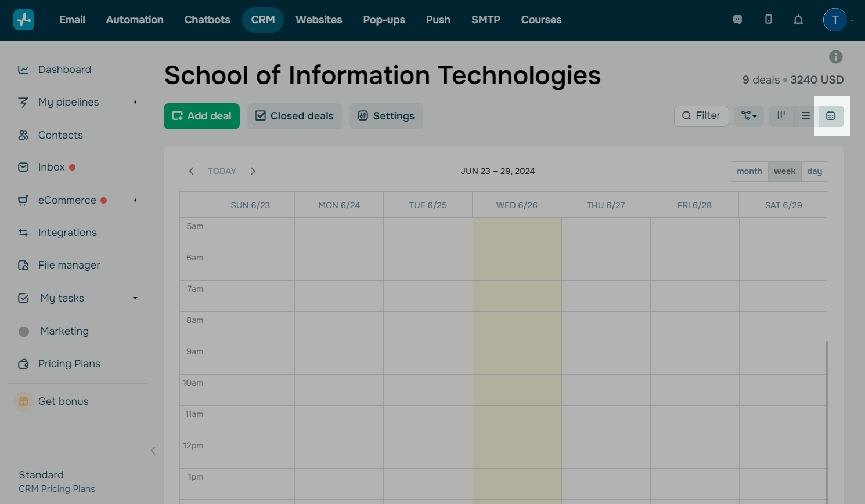
Task: Click the info icon near deals total
Action: [835, 57]
